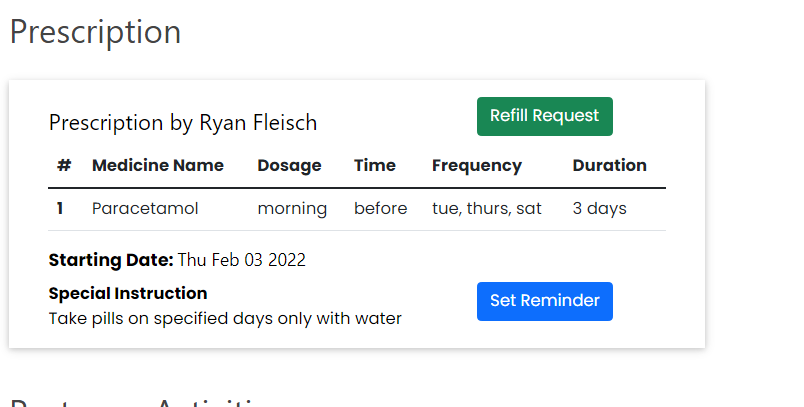Click the Prescription page heading
The image size is (804, 407).
coord(95,32)
